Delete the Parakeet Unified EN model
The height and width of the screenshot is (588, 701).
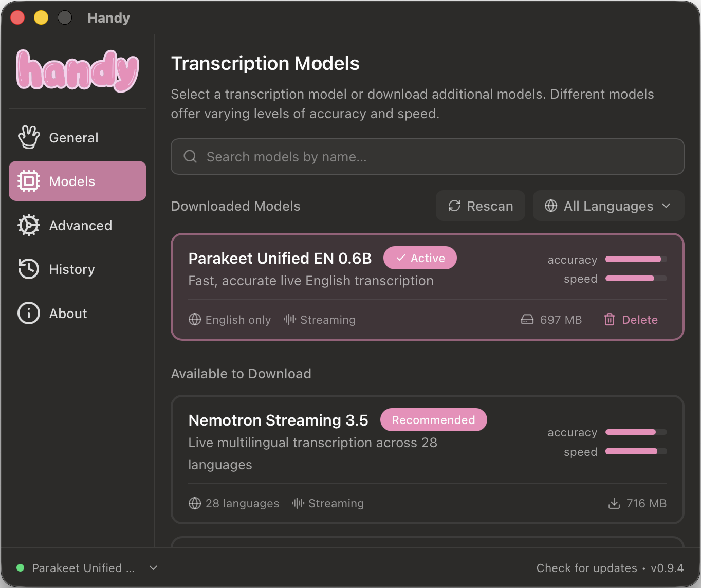pyautogui.click(x=631, y=319)
